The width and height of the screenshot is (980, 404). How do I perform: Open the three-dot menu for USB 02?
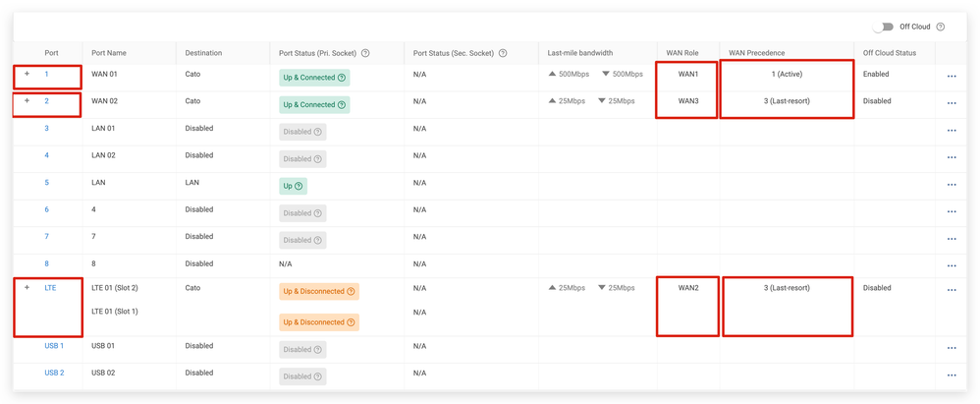(951, 375)
